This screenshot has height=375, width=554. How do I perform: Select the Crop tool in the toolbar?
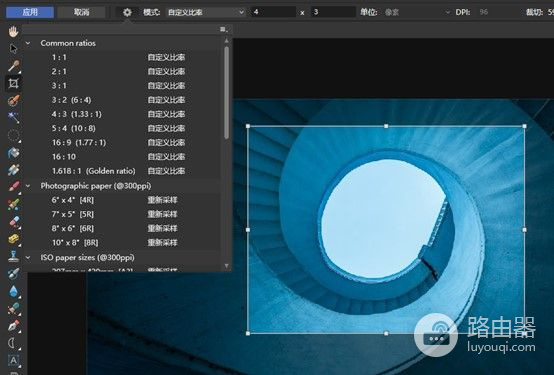coord(13,83)
